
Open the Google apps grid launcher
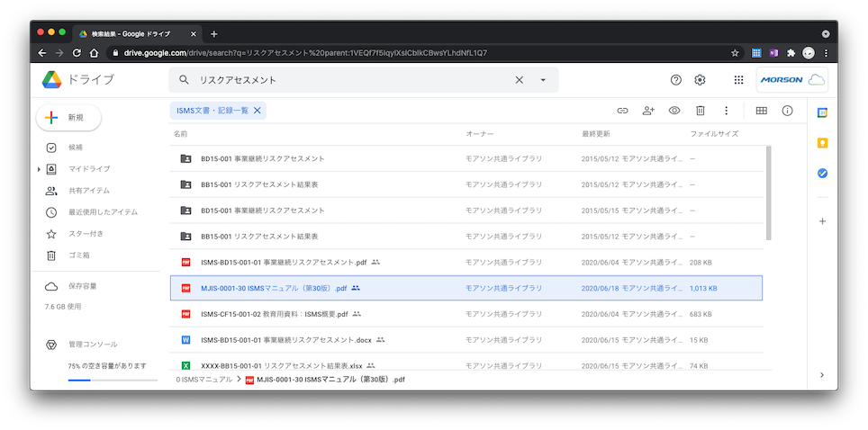click(x=738, y=80)
